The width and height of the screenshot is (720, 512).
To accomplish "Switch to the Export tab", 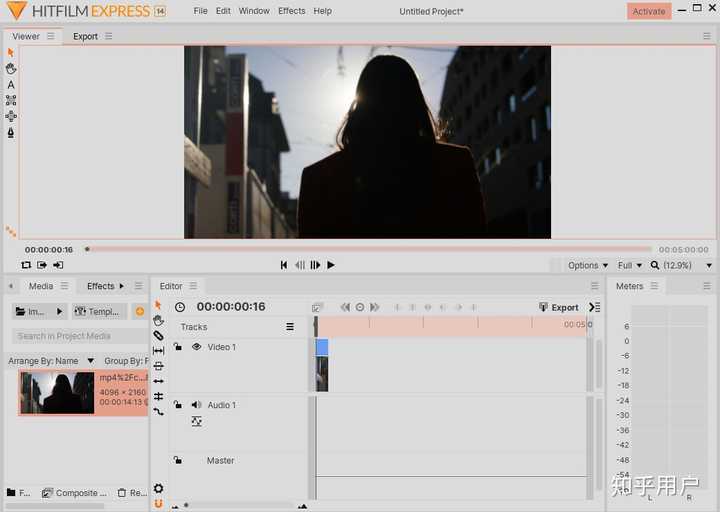I will click(86, 37).
